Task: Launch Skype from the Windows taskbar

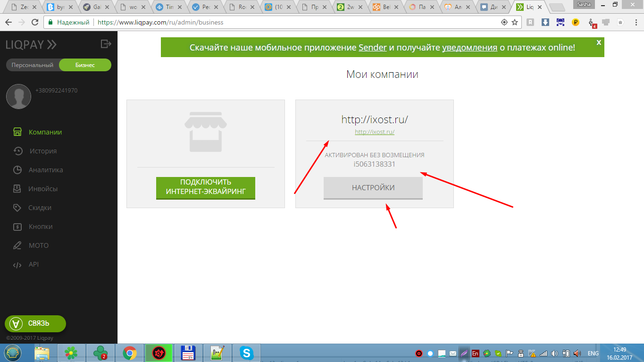Action: (x=246, y=353)
